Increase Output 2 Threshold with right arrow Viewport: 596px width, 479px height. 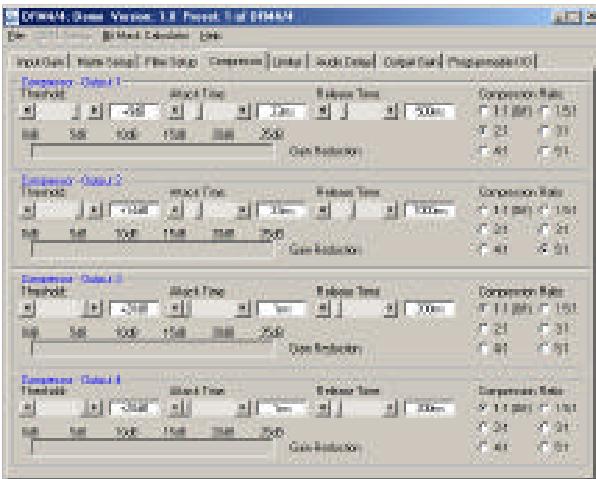click(x=95, y=211)
